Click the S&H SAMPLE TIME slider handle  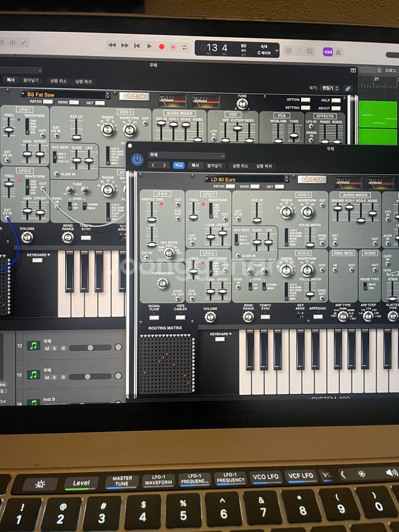[152, 219]
